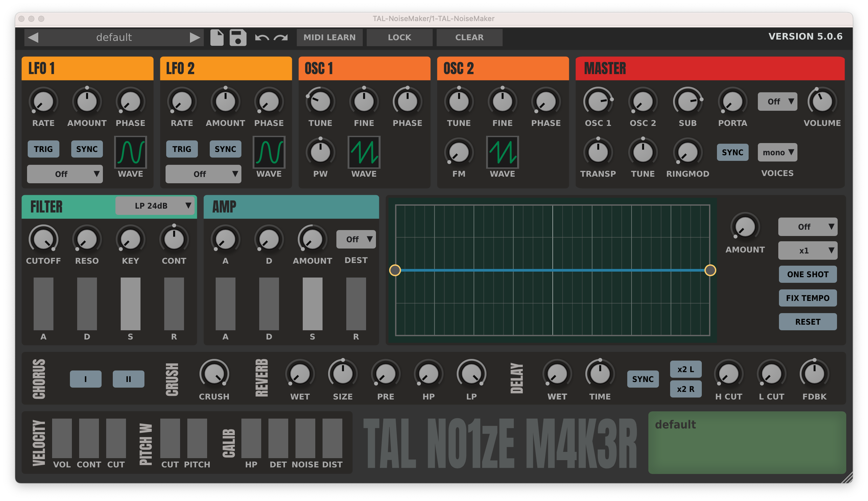Expand the AMP DEST Off dropdown
This screenshot has width=868, height=501.
point(356,239)
